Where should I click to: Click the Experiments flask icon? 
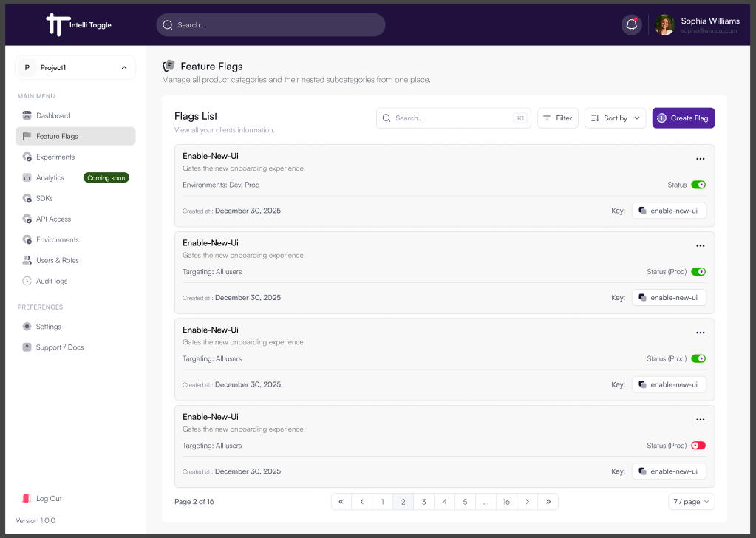27,157
